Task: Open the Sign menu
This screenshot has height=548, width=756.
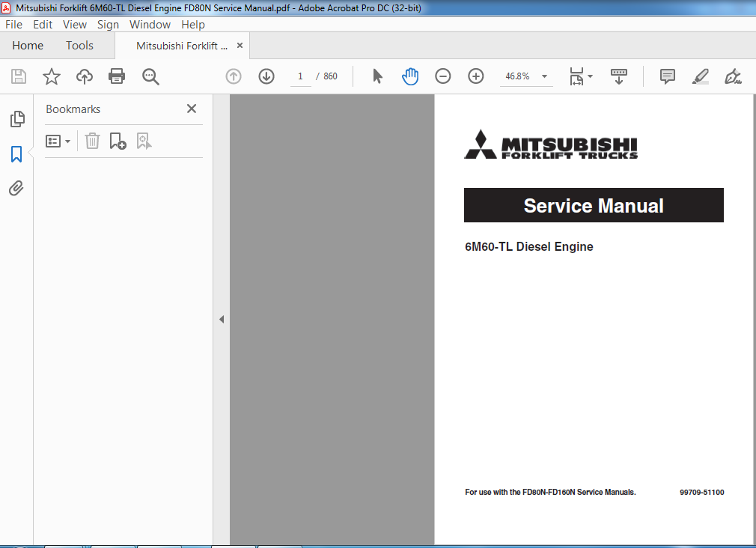Action: (108, 25)
